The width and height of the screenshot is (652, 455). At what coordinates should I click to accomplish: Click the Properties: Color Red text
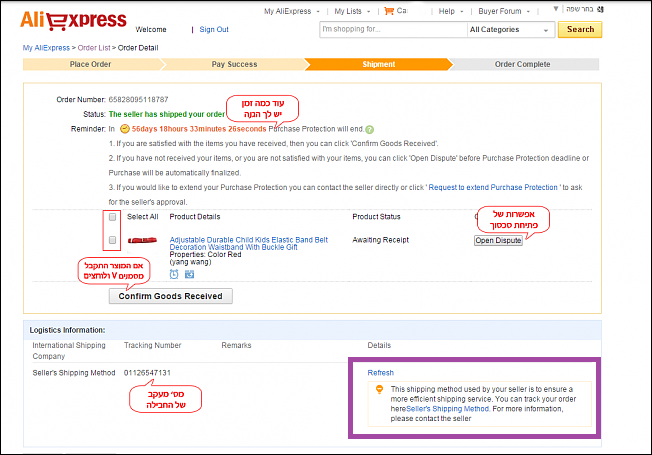205,255
